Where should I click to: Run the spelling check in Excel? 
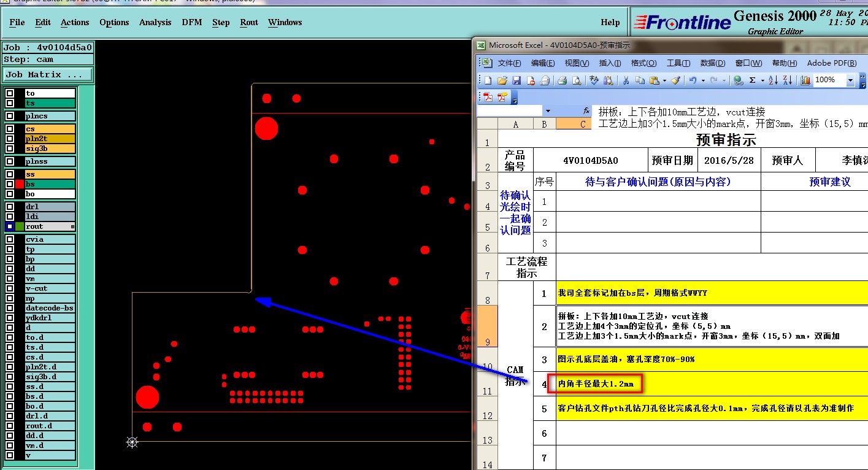click(594, 80)
